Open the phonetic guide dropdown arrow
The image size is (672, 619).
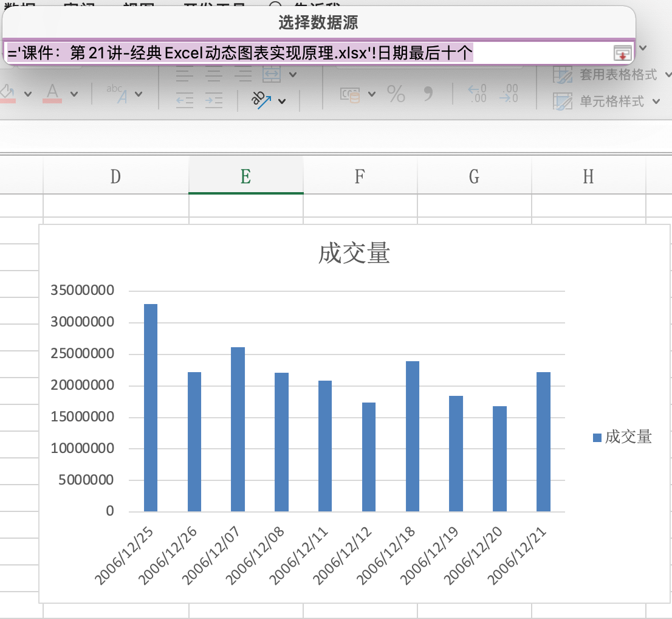tap(139, 94)
